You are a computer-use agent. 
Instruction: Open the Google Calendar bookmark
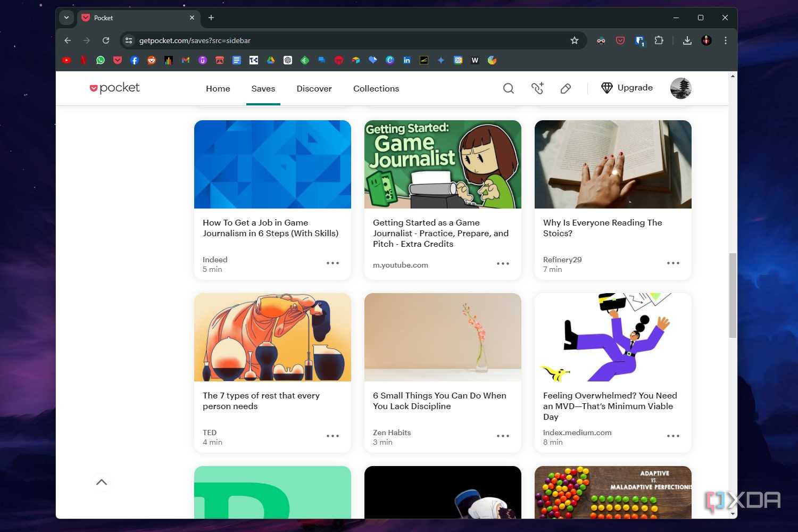point(458,60)
